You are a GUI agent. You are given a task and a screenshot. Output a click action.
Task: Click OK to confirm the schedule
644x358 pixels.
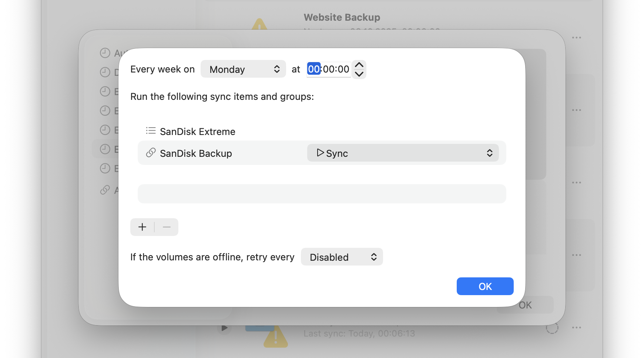[x=485, y=286]
